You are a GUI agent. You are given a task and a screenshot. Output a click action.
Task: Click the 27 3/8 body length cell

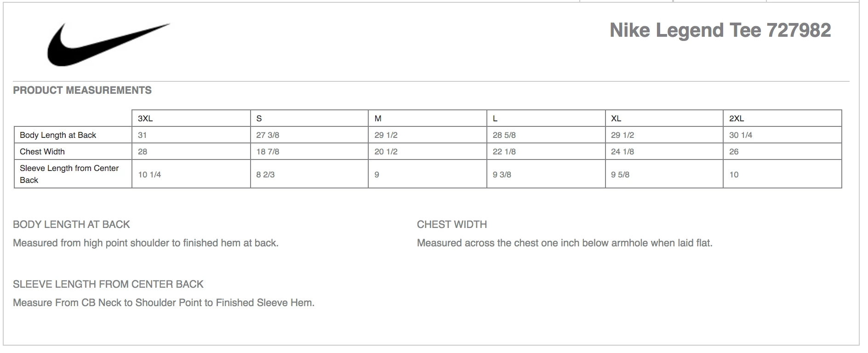coord(268,135)
